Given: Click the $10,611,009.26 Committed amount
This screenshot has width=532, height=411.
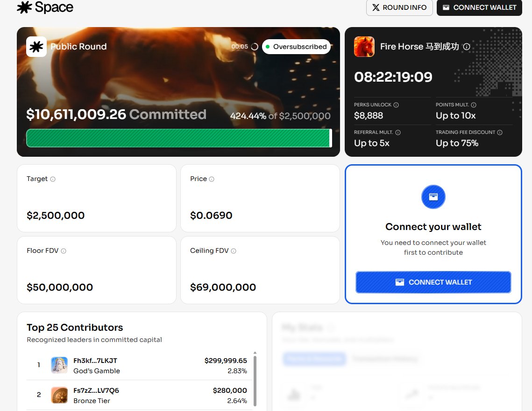Looking at the screenshot, I should tap(116, 114).
